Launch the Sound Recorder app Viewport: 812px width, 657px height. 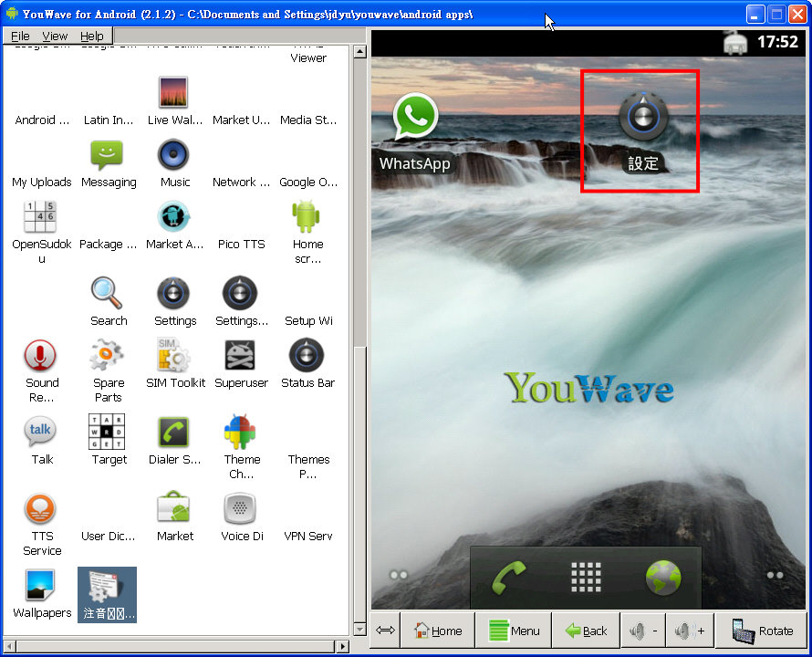coord(40,356)
